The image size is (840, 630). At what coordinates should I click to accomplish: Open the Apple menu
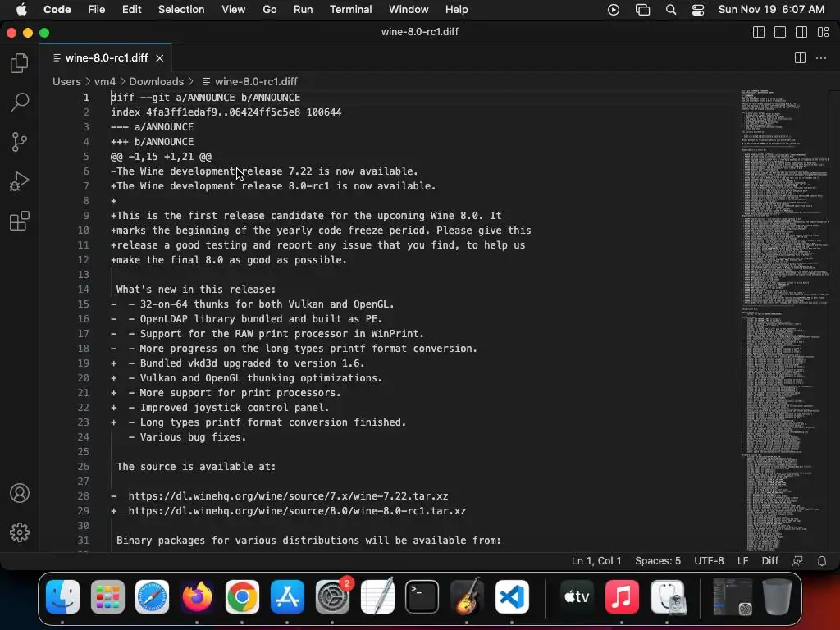click(21, 10)
